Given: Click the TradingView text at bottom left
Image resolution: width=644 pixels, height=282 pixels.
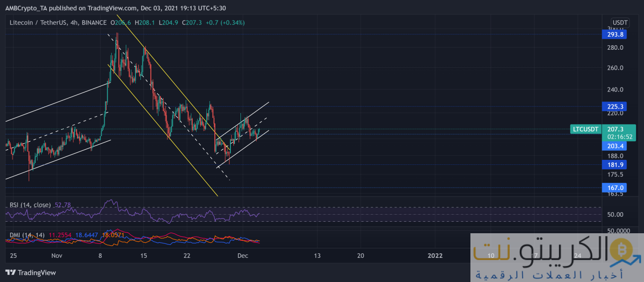Looking at the screenshot, I should click(x=37, y=272).
